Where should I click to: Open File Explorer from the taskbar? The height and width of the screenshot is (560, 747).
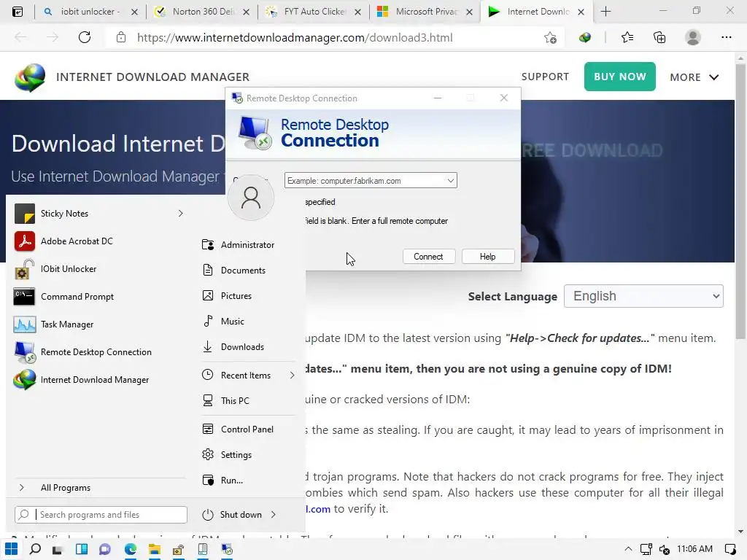point(155,550)
